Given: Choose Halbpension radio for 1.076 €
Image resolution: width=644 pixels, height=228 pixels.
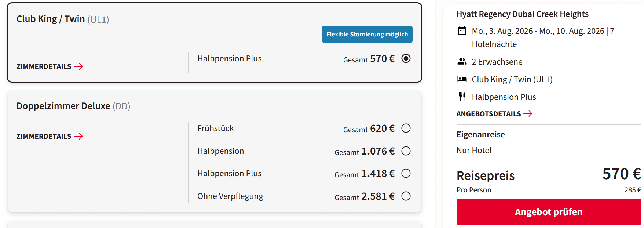Looking at the screenshot, I should click(406, 151).
